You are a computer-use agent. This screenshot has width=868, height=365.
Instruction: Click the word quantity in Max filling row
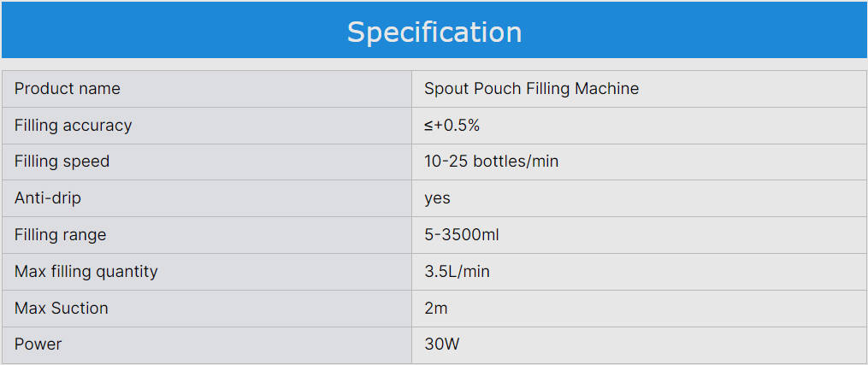coord(127,272)
